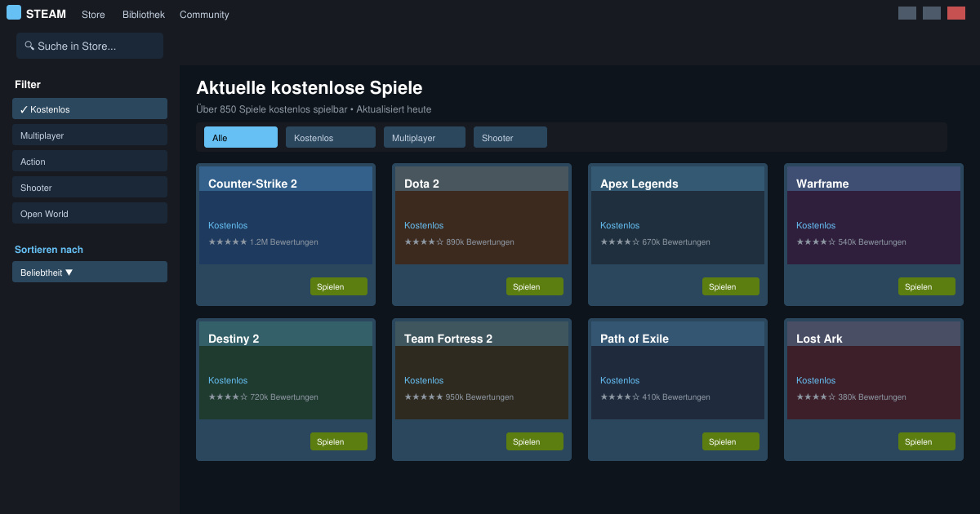This screenshot has width=980, height=514.
Task: Open the Store menu
Action: [x=93, y=15]
